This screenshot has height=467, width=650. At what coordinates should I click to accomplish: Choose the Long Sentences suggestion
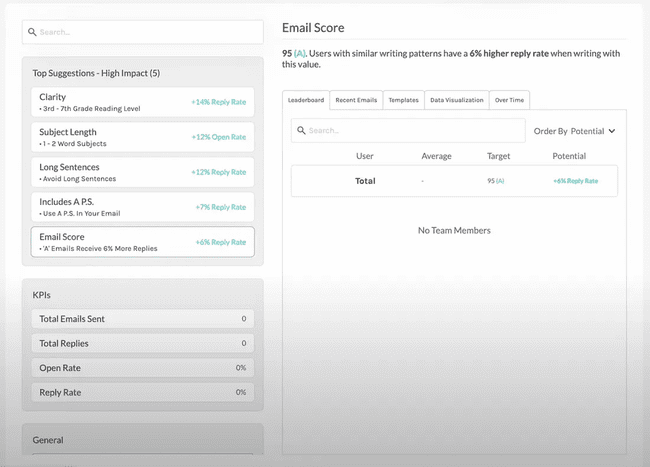tap(142, 172)
